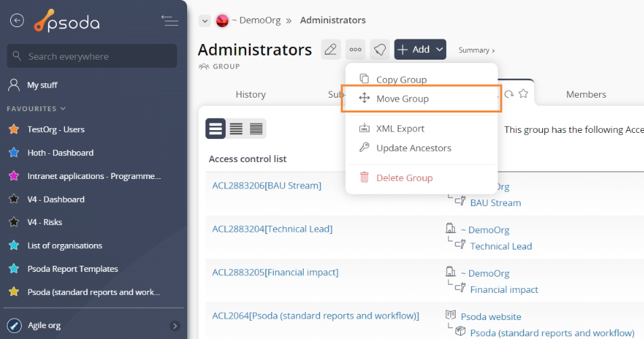Screen dimensions: 644x339
Task: Switch to the widest row spacing view
Action: [216, 128]
